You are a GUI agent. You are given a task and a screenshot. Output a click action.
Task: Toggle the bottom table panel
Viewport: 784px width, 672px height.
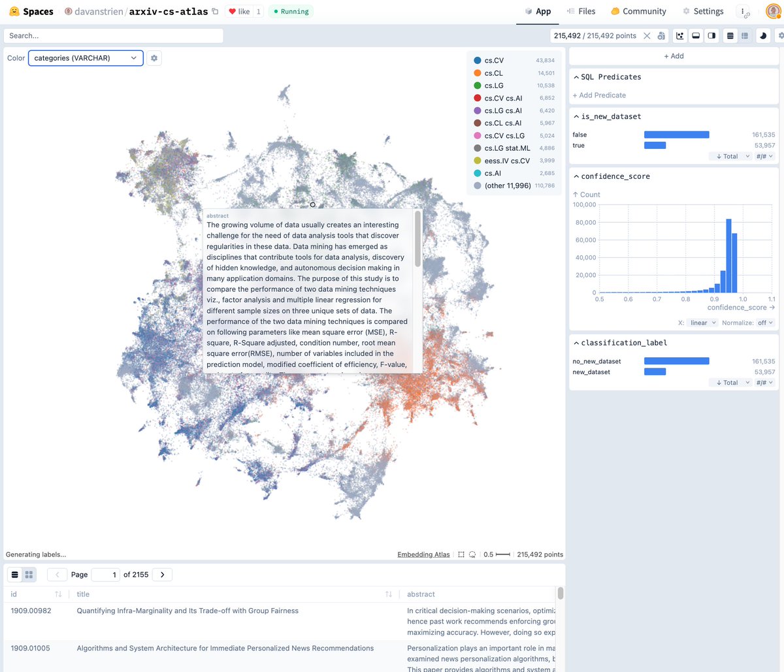[696, 36]
